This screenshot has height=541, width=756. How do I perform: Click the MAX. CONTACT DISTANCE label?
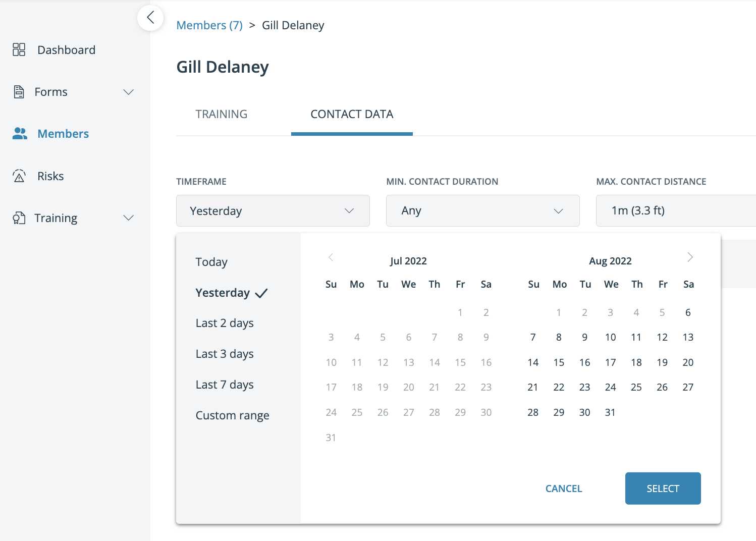651,182
